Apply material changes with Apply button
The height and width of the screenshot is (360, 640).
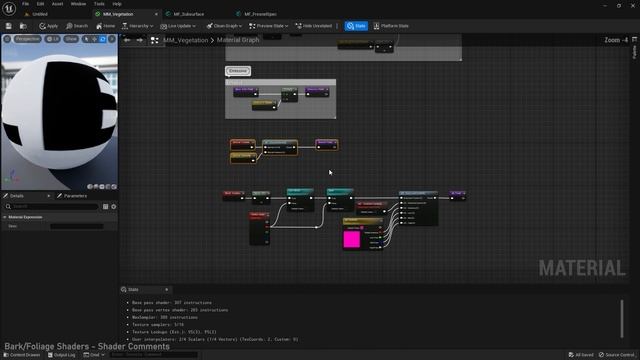point(49,26)
